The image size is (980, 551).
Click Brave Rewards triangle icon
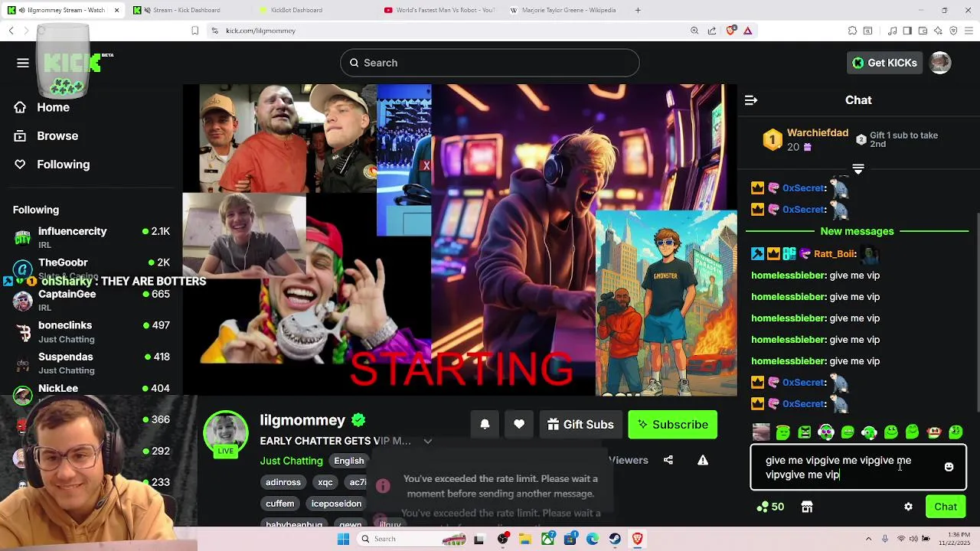(x=748, y=31)
